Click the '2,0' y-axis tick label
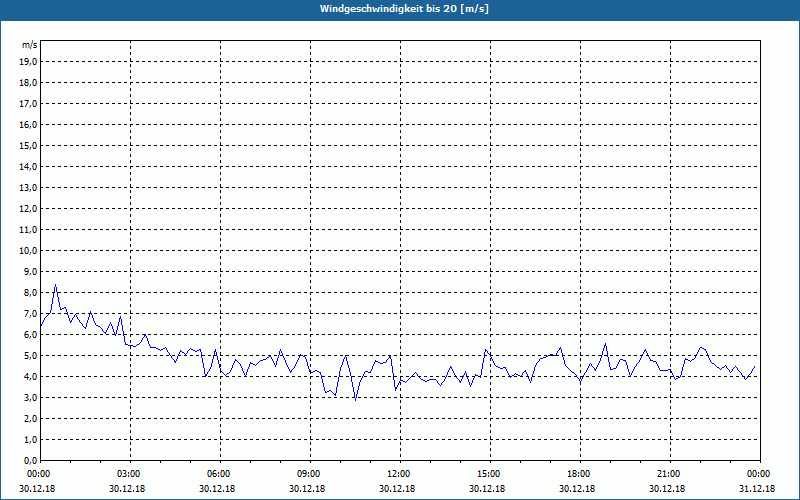Screen dimensions: 800x500 point(29,418)
